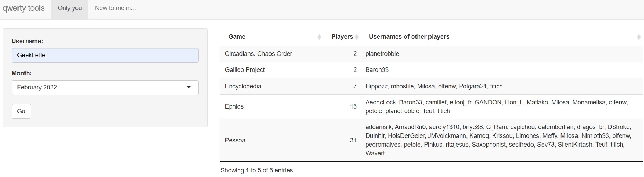Sort by usernames column arrows icon
The height and width of the screenshot is (177, 644).
pos(639,37)
